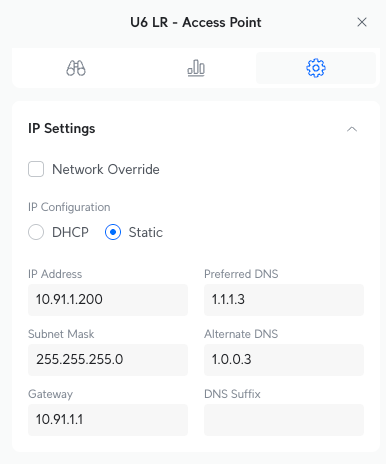Screen dimensions: 386x464
Task: Click the Static option label text
Action: 146,232
